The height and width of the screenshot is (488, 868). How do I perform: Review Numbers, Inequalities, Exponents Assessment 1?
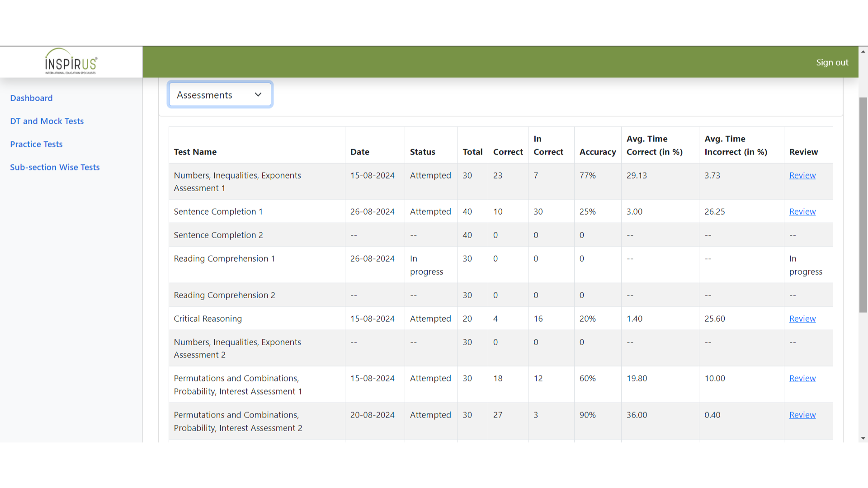click(x=802, y=175)
